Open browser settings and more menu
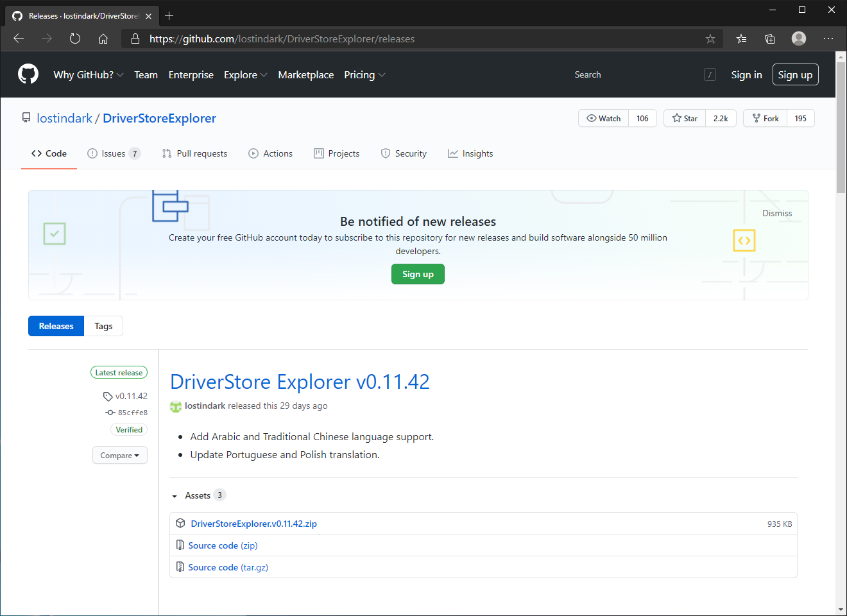This screenshot has height=616, width=847. pyautogui.click(x=828, y=38)
